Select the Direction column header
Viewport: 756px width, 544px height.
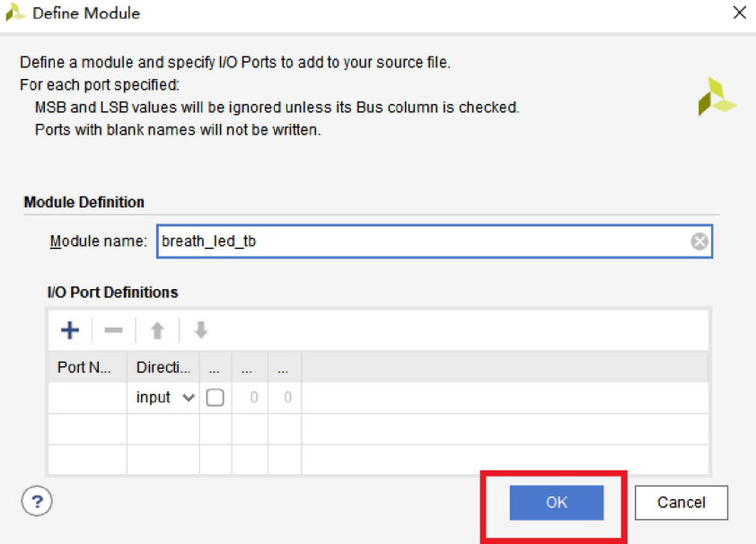[163, 367]
